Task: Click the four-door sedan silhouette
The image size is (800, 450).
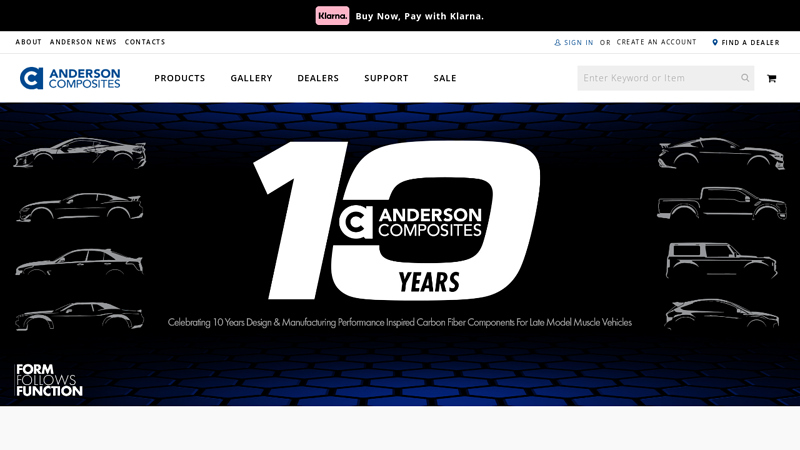Action: tap(79, 262)
